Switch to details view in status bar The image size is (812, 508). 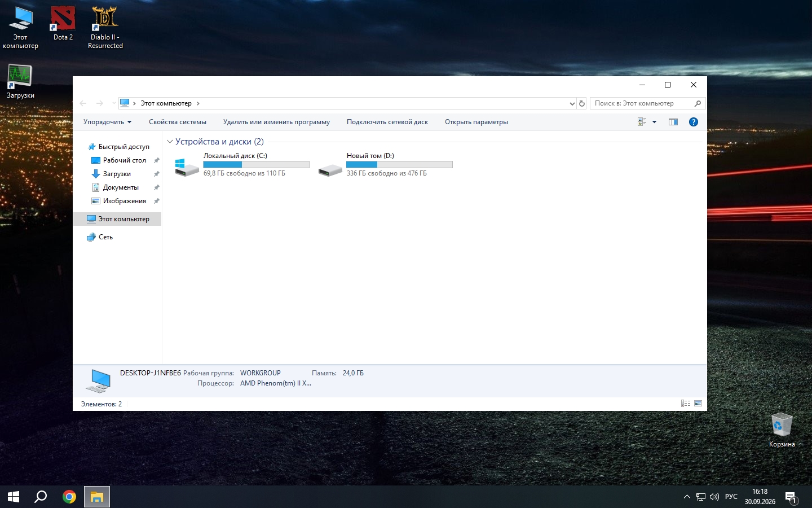pyautogui.click(x=686, y=404)
